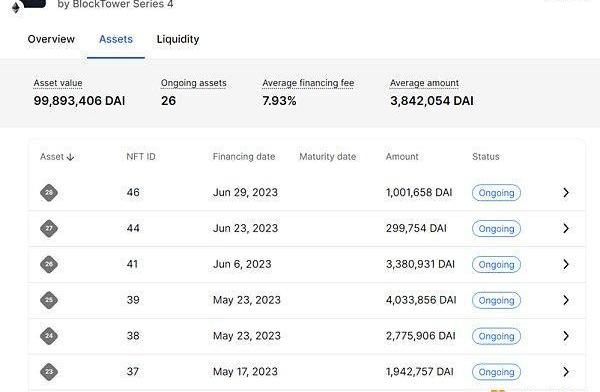Select the asset 27 diamond icon

pyautogui.click(x=49, y=228)
